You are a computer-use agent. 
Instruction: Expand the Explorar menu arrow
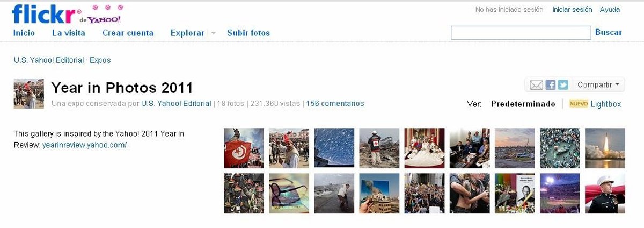(213, 33)
